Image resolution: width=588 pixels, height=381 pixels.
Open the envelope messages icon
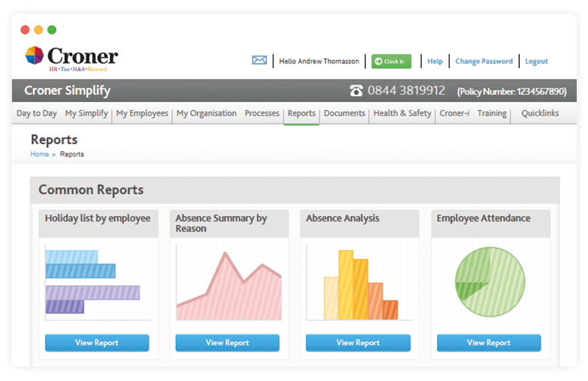(260, 60)
